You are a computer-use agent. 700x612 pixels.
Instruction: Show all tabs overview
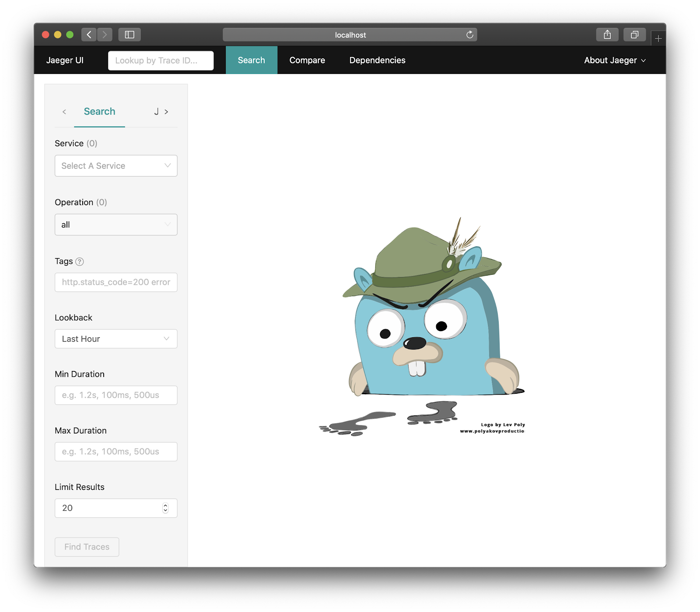click(635, 35)
